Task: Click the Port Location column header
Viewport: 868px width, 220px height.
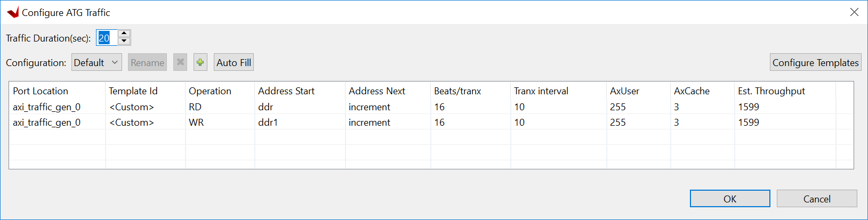Action: pyautogui.click(x=41, y=91)
